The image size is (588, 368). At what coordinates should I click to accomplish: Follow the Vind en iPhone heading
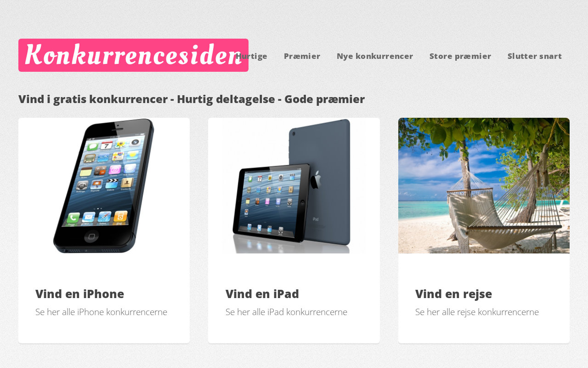[79, 294]
